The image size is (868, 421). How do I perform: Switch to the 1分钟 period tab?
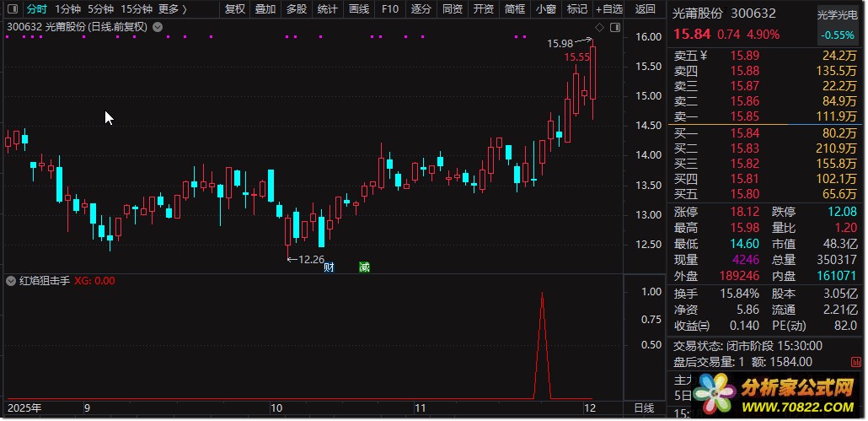[67, 9]
